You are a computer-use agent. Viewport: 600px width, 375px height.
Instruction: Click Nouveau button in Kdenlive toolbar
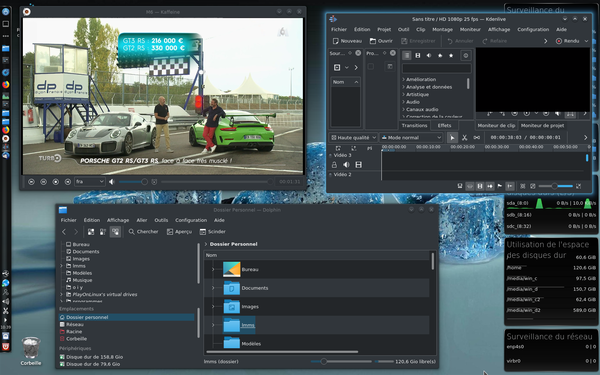347,41
